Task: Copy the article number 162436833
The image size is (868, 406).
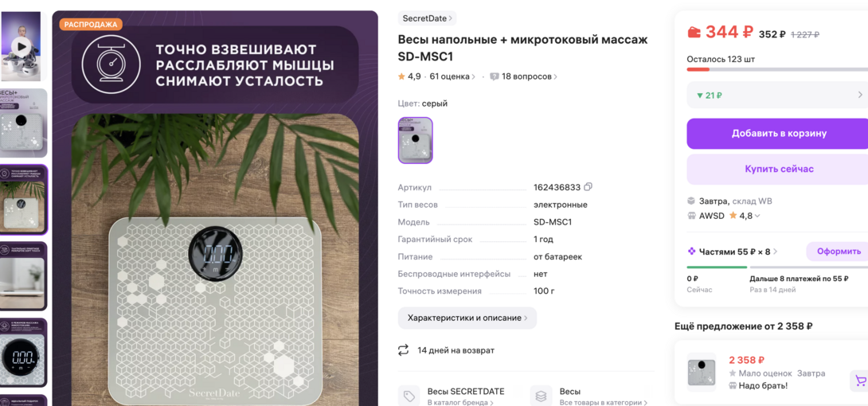Action: 588,187
